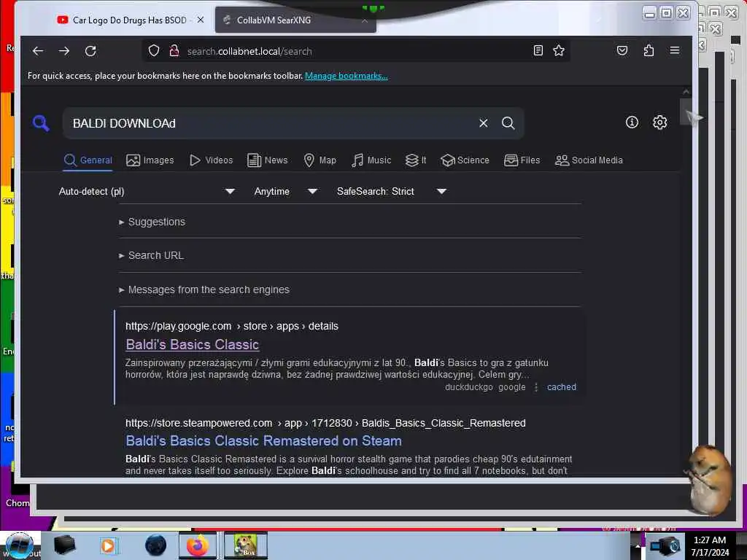Select the General search category
Image resolution: width=747 pixels, height=560 pixels.
[x=88, y=160]
